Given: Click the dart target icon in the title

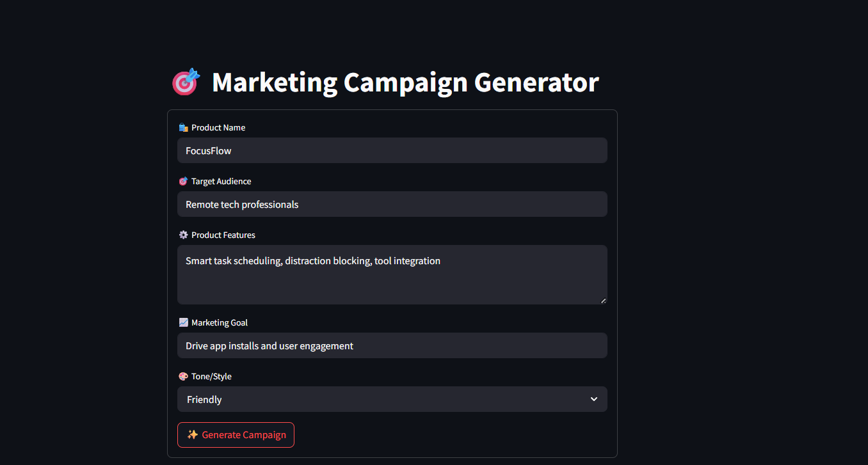Looking at the screenshot, I should tap(186, 83).
